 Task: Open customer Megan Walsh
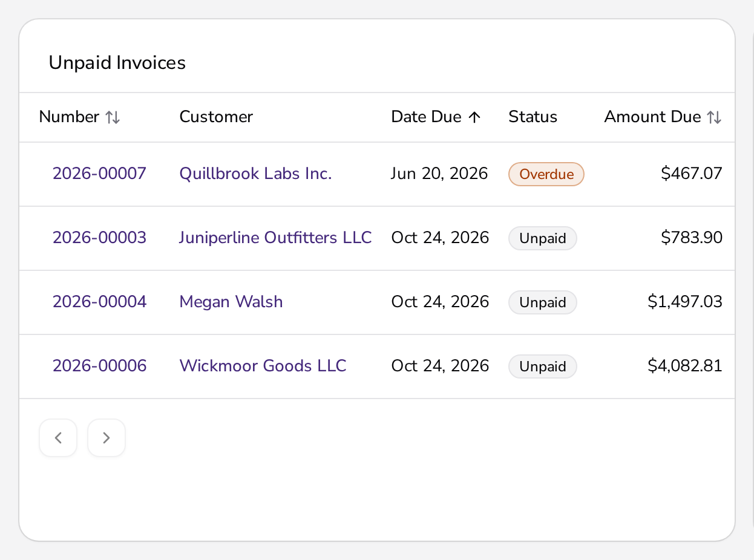(x=231, y=302)
